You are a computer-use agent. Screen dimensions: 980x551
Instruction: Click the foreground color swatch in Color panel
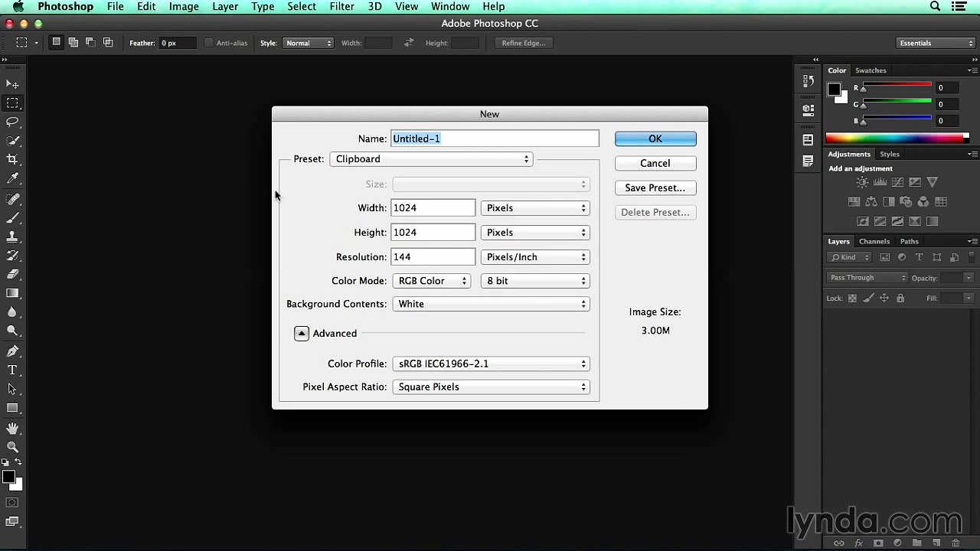click(x=834, y=90)
